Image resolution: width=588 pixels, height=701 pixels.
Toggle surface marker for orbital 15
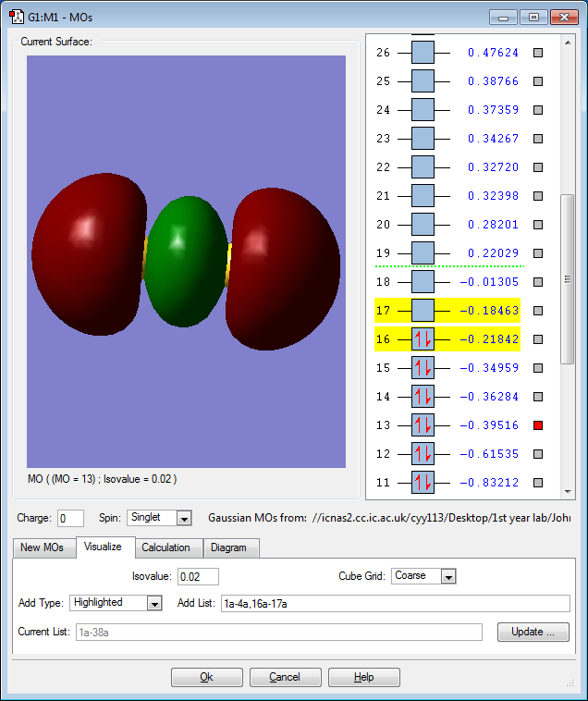[x=538, y=368]
